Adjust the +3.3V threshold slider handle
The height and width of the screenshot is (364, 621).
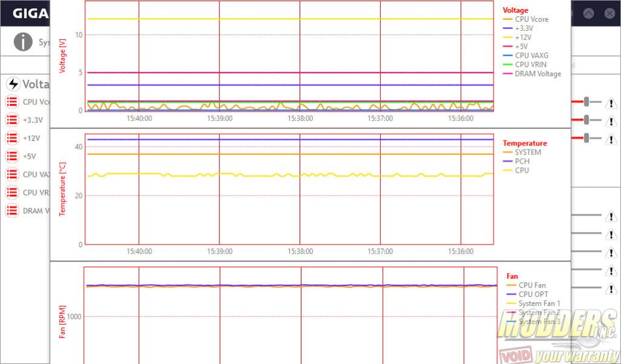coord(586,119)
